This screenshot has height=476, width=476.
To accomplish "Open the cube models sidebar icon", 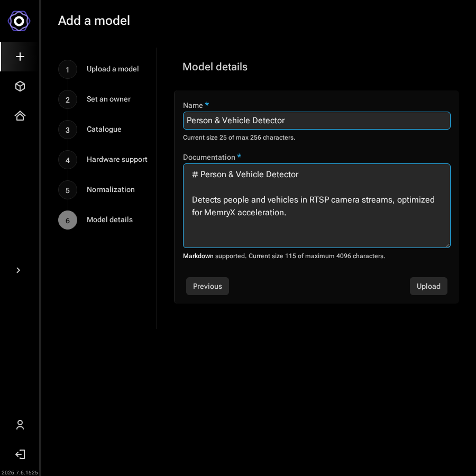I will pos(20,86).
